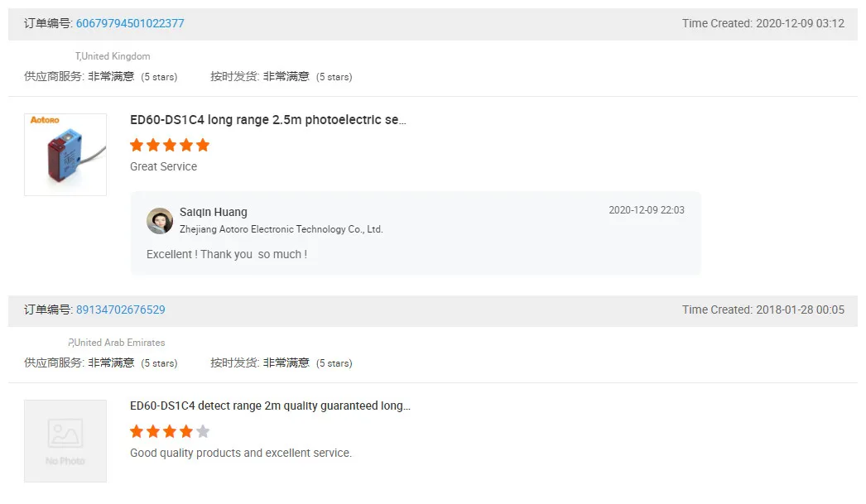Viewport: 866px width, 504px height.
Task: Open ED60-DS1C4 long range 2.5m product title
Action: (267, 120)
